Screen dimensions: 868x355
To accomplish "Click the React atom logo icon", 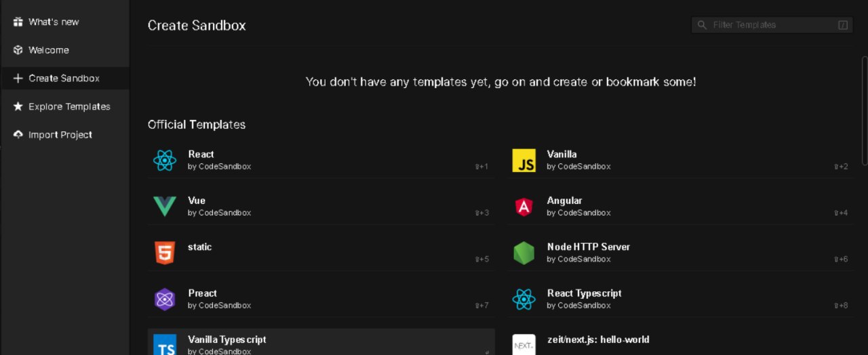I will tap(165, 160).
